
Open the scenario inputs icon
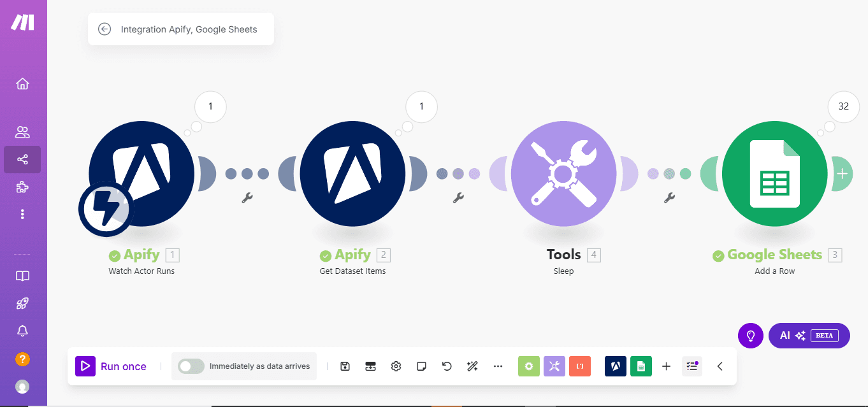click(x=370, y=366)
